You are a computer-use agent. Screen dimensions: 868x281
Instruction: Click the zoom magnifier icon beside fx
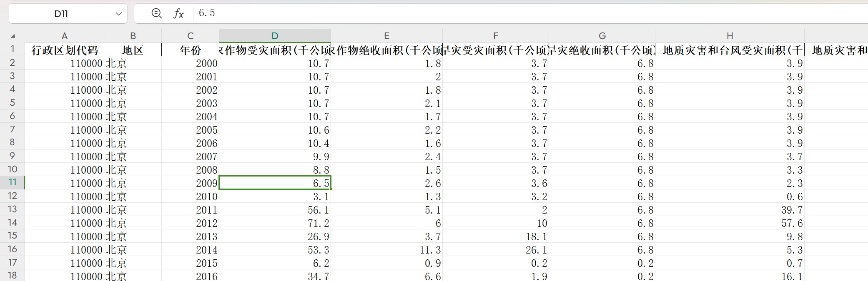[x=156, y=13]
